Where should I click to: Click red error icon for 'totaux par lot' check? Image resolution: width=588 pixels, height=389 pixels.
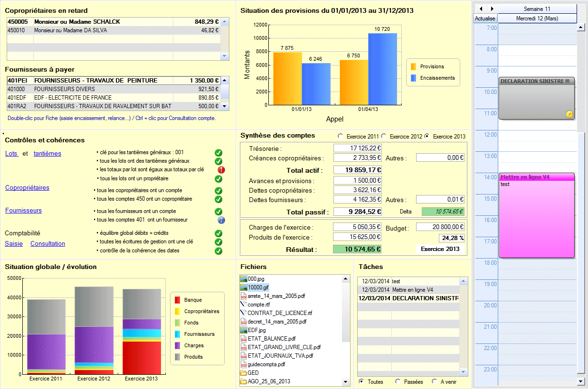(221, 170)
